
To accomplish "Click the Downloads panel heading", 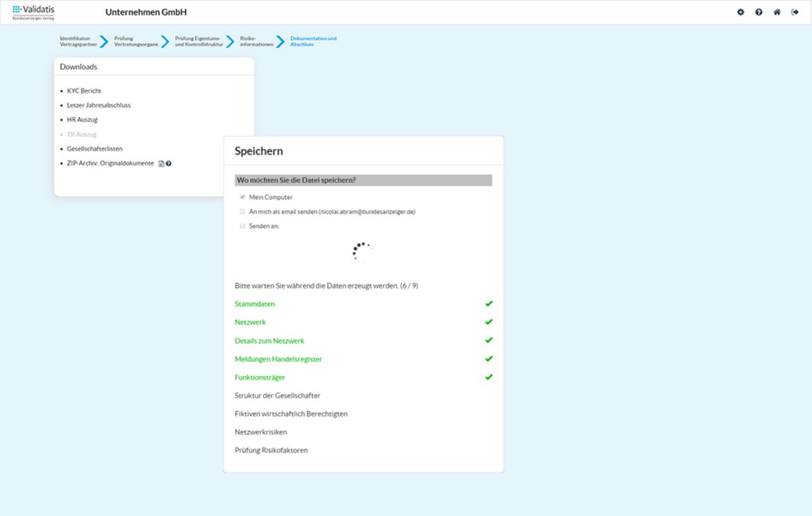I will click(x=79, y=67).
